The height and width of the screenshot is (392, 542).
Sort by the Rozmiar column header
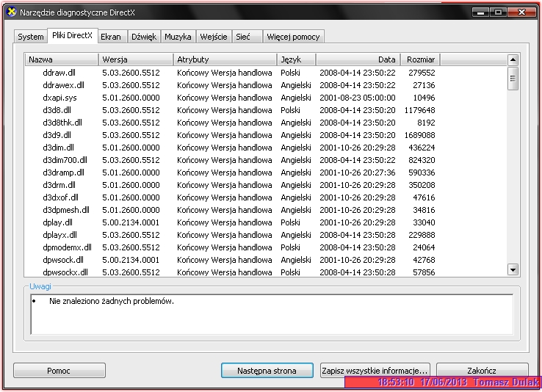point(420,59)
